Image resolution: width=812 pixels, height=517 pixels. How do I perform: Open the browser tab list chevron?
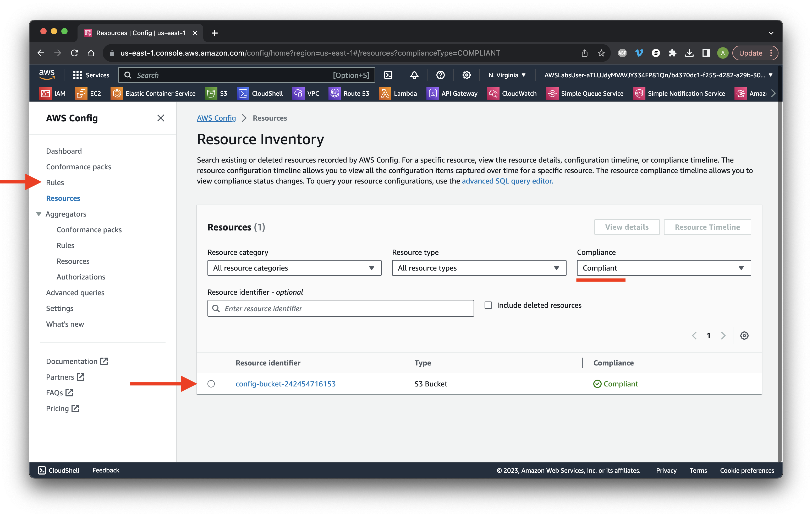click(x=771, y=33)
